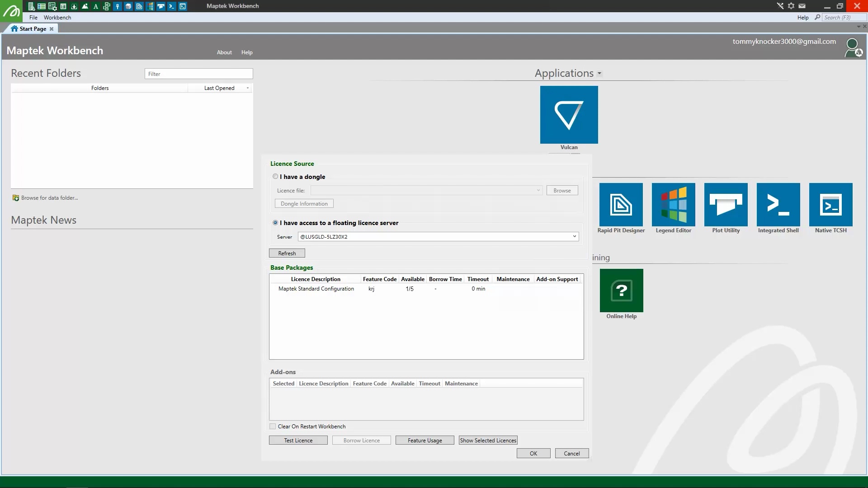868x488 pixels.
Task: Click the Test Licence button
Action: tap(298, 441)
